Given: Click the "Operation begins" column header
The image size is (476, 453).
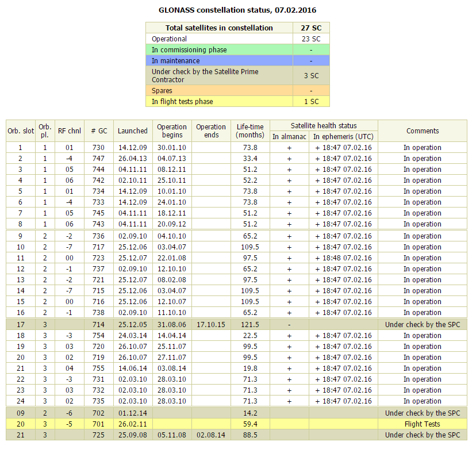Looking at the screenshot, I should [x=172, y=131].
